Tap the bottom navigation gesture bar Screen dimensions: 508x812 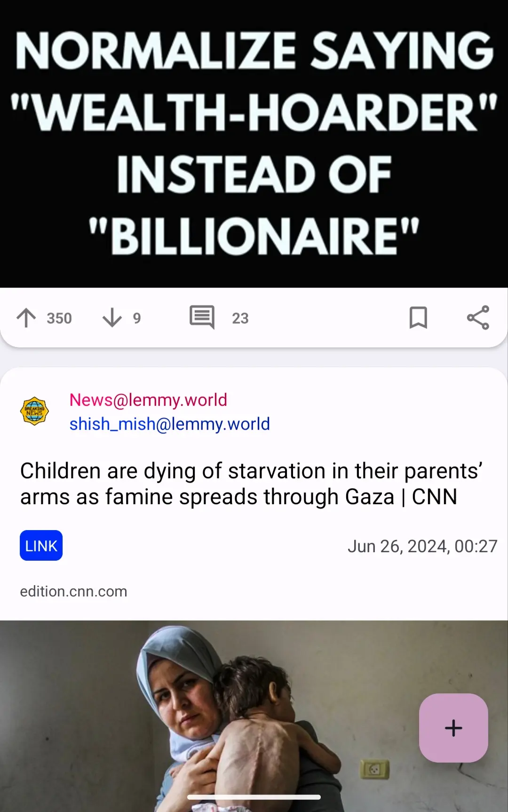click(x=254, y=797)
